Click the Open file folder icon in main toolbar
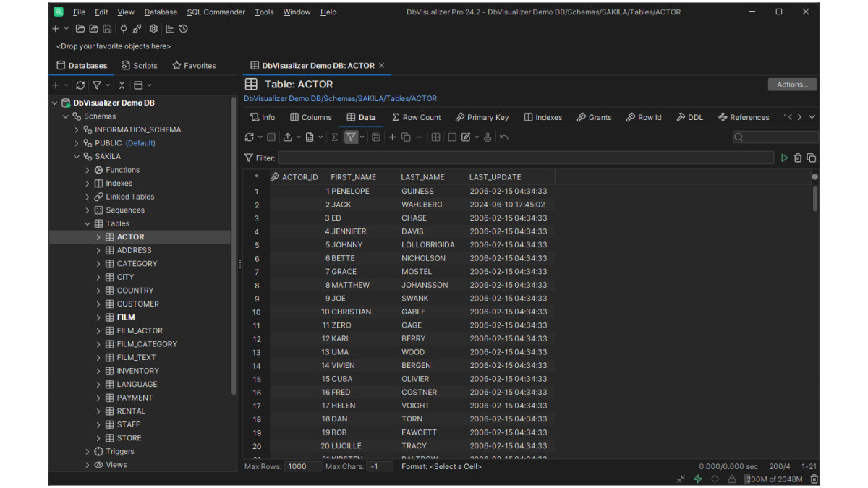 pos(80,29)
